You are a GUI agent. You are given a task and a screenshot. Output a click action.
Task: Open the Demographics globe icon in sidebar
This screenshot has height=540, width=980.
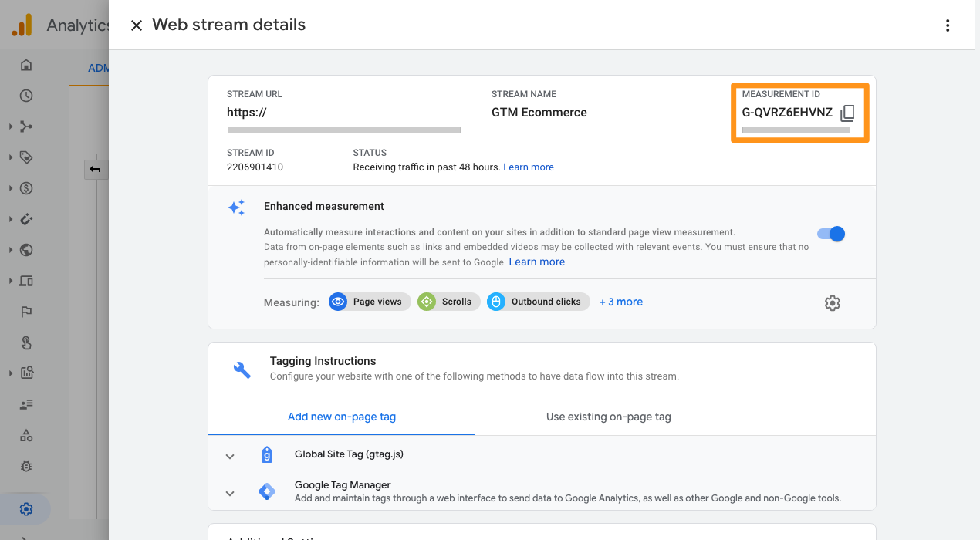(26, 250)
